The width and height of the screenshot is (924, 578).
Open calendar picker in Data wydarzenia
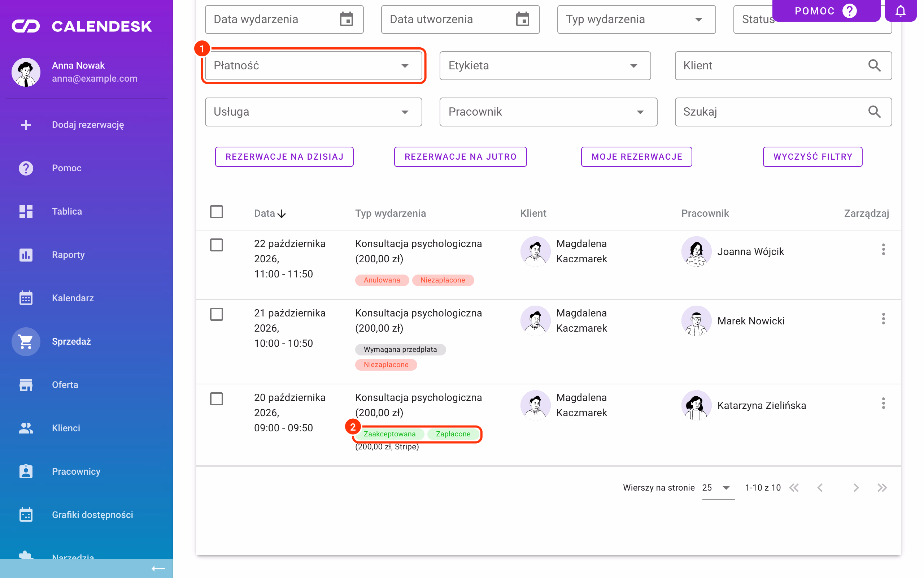click(x=346, y=19)
